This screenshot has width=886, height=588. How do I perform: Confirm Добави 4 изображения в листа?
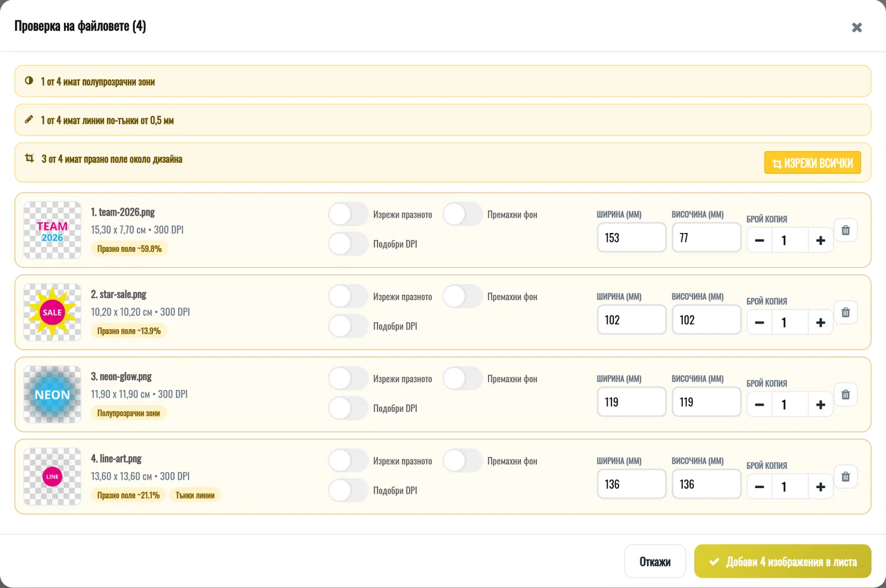pos(783,561)
